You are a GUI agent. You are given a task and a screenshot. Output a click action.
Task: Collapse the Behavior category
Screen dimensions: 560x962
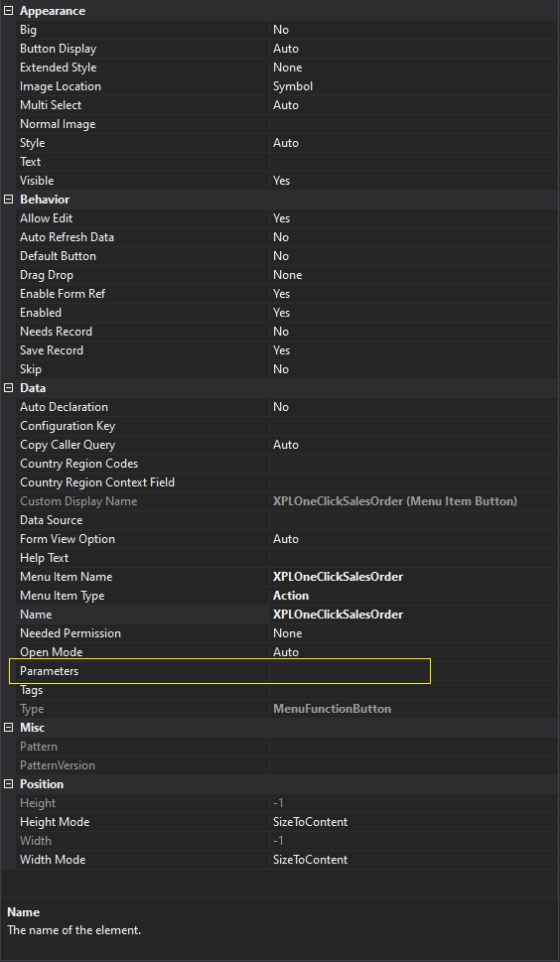(9, 200)
